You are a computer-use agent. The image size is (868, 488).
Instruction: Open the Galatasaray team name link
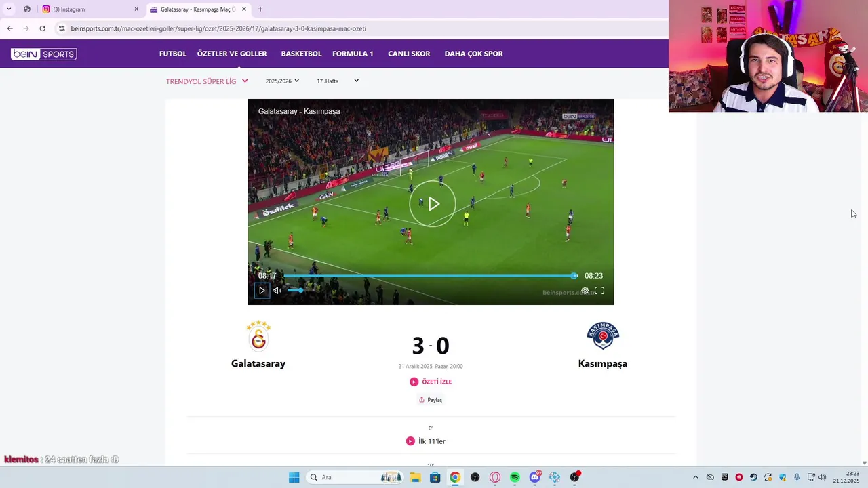[x=258, y=363]
